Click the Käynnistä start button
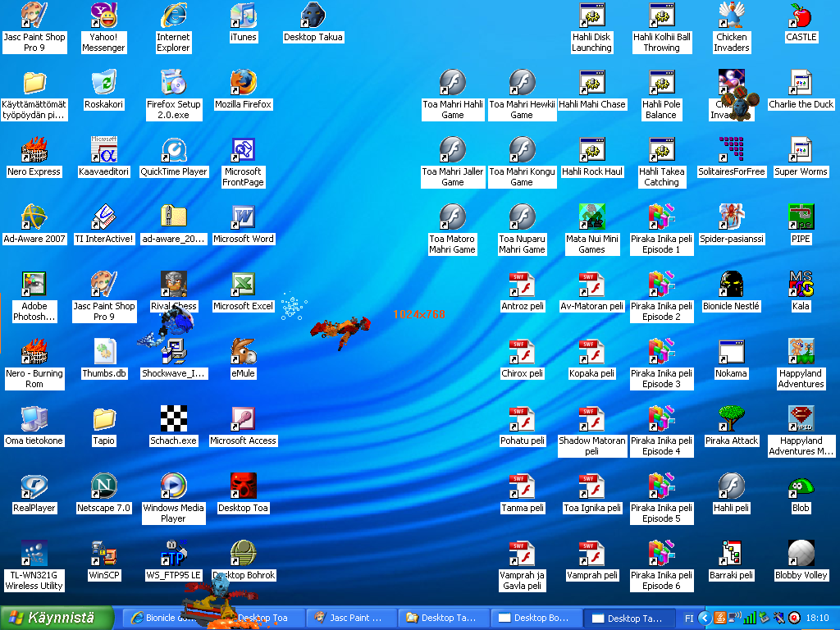 [57, 618]
